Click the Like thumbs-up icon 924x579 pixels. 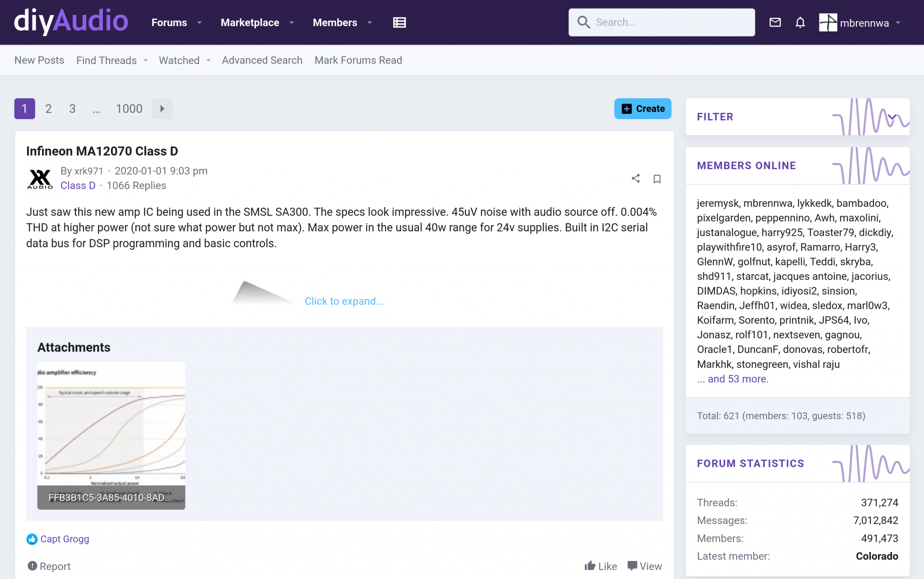(x=590, y=566)
